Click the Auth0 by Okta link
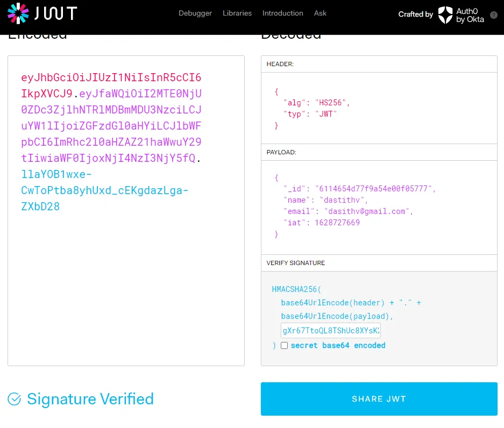The height and width of the screenshot is (428, 504). click(470, 15)
